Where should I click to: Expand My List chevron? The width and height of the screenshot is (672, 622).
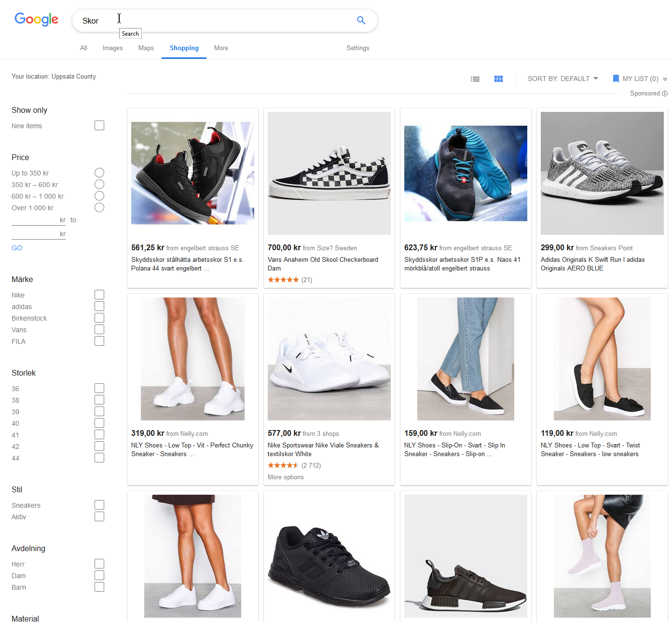[665, 79]
